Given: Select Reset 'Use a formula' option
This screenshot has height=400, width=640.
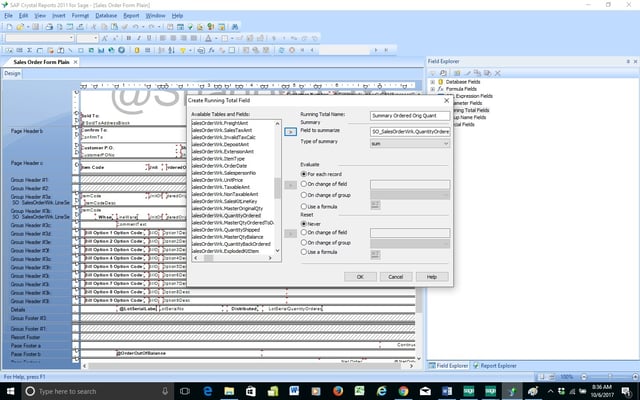Looking at the screenshot, I should pyautogui.click(x=304, y=252).
